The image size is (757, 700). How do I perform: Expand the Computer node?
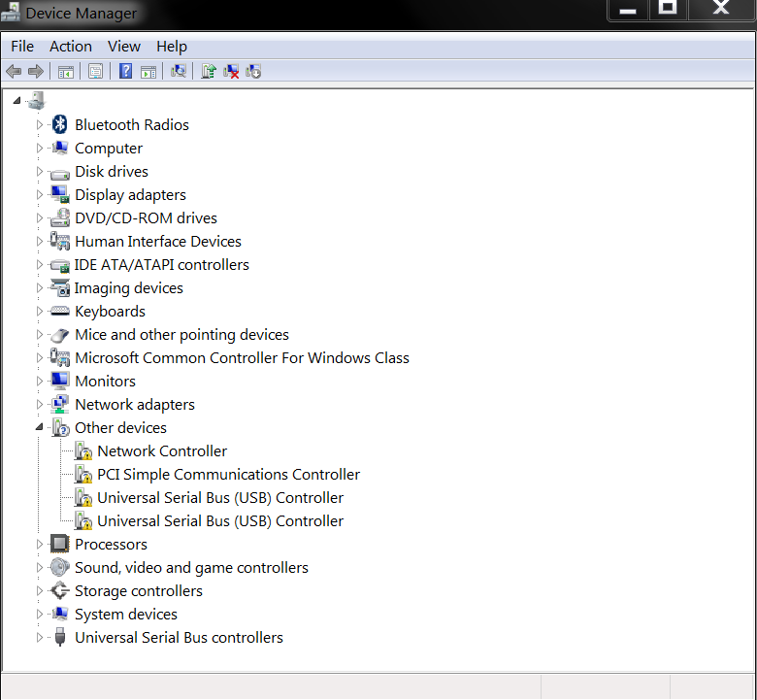(40, 148)
